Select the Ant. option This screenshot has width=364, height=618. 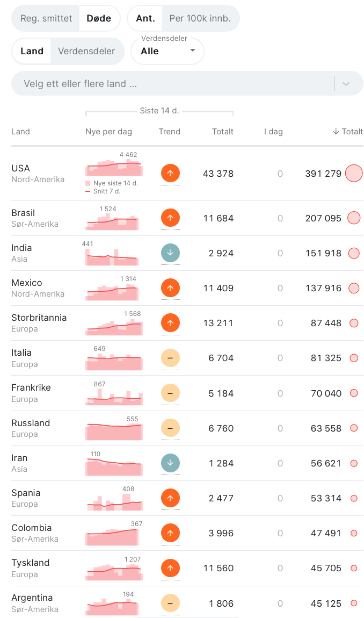click(145, 18)
